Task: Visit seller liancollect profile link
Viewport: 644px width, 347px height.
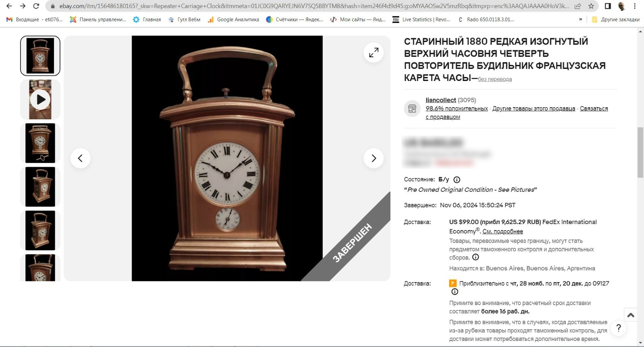Action: (441, 100)
